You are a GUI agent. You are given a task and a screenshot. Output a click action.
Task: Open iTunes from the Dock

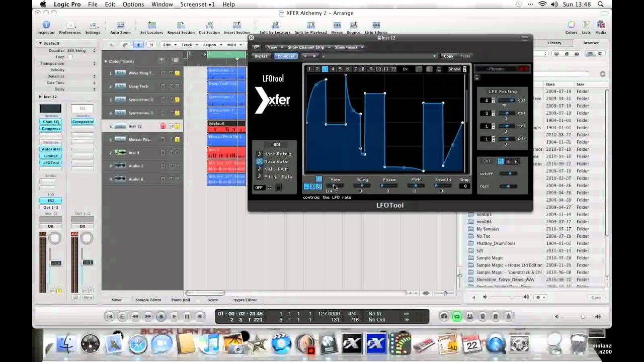(x=210, y=344)
